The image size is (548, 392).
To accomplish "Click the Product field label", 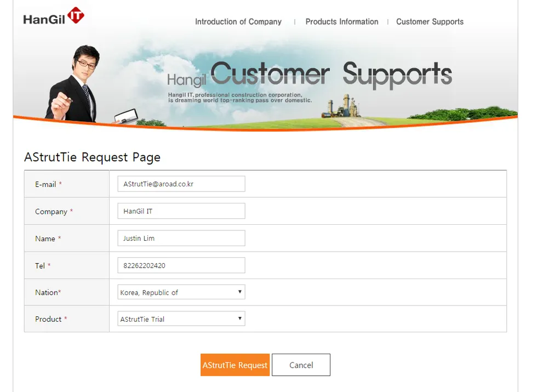I will click(51, 319).
